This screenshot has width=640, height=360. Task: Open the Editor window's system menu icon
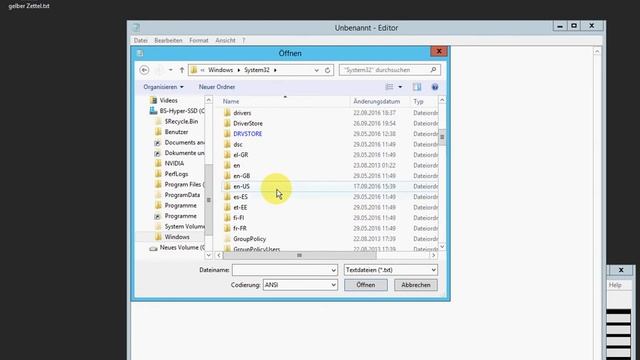coord(136,28)
